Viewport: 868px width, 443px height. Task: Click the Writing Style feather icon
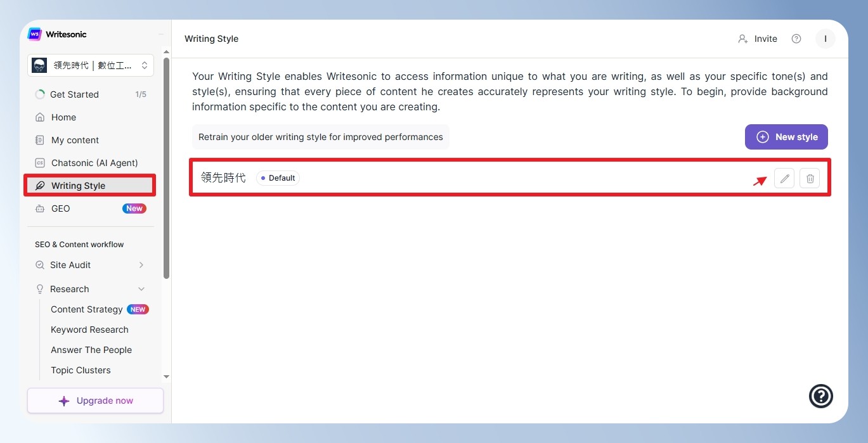[40, 186]
